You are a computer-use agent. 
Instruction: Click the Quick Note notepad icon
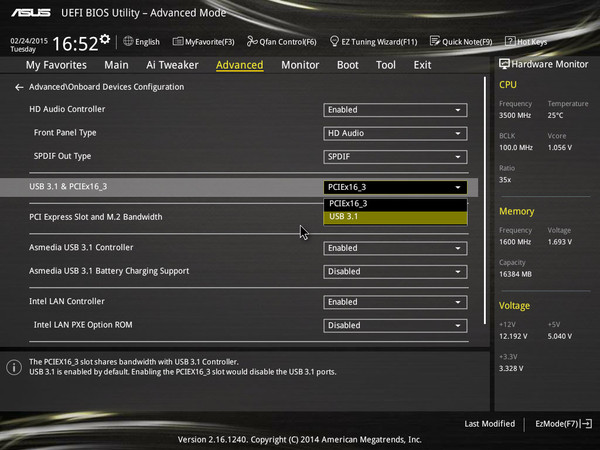point(435,41)
